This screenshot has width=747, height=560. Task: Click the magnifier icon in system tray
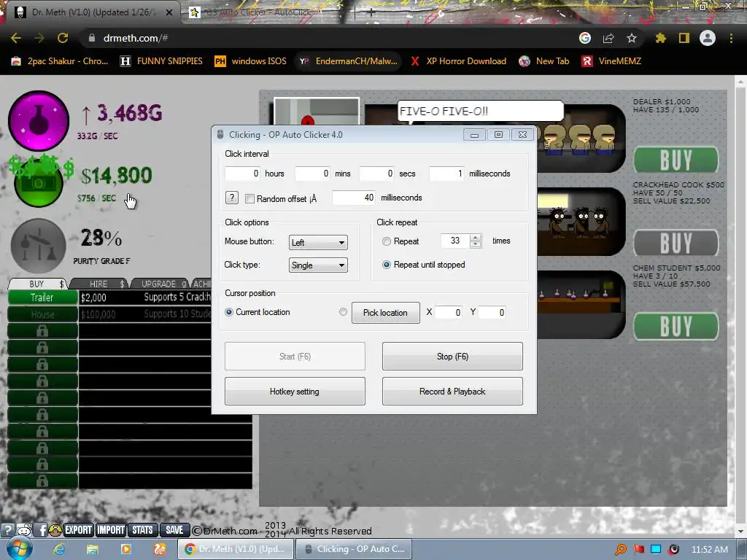coord(621,550)
